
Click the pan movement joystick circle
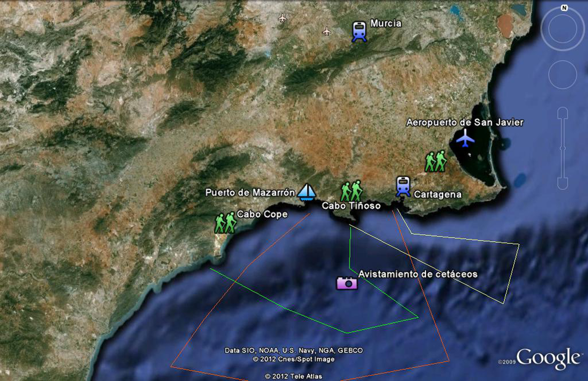[x=563, y=74]
